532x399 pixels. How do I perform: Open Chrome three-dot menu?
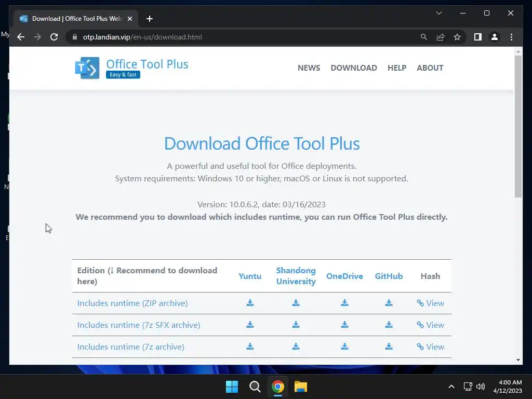point(511,37)
